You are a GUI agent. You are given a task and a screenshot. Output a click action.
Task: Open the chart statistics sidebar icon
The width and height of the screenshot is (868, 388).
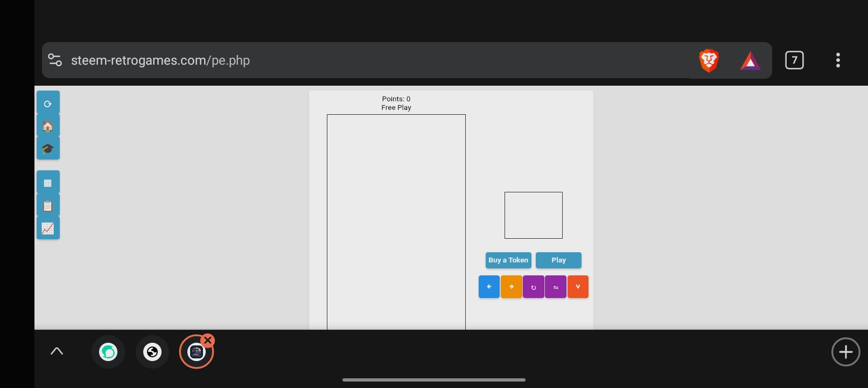(x=48, y=228)
